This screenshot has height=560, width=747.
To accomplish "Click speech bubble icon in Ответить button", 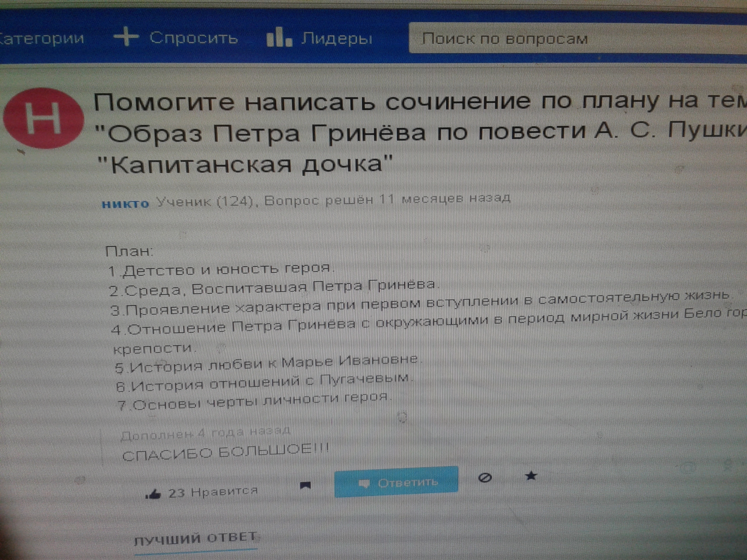I will coord(364,483).
